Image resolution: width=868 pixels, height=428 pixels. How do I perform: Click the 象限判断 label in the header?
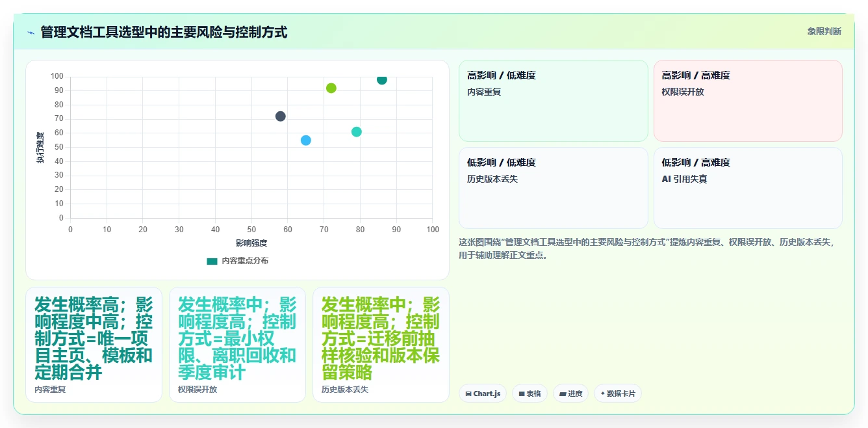coord(824,31)
